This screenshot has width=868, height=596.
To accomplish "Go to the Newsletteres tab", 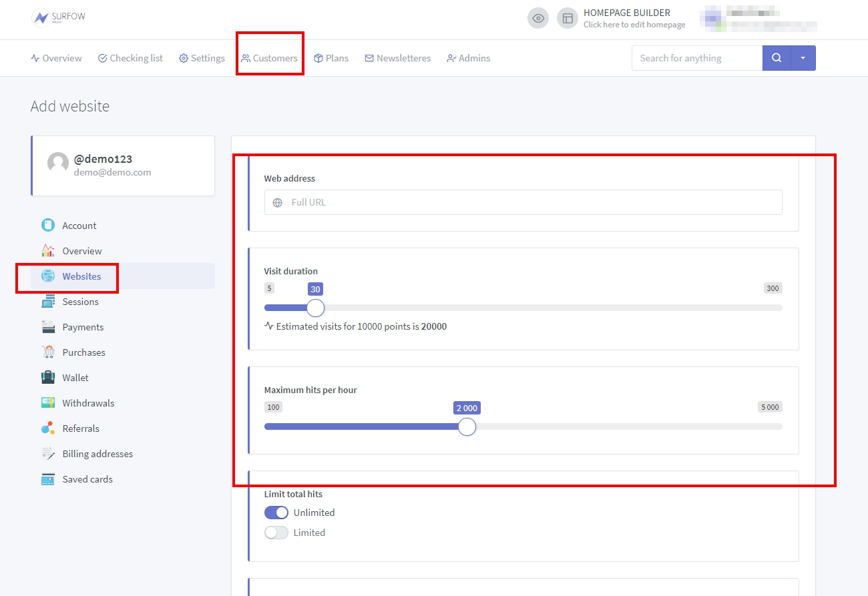I will pos(397,58).
